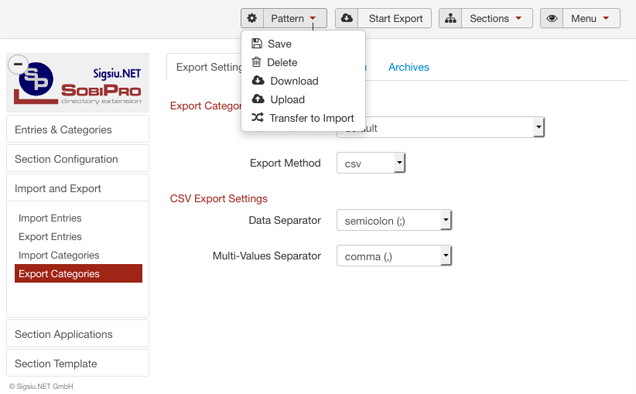
Task: Select Export Categories in the sidebar
Action: click(x=79, y=273)
